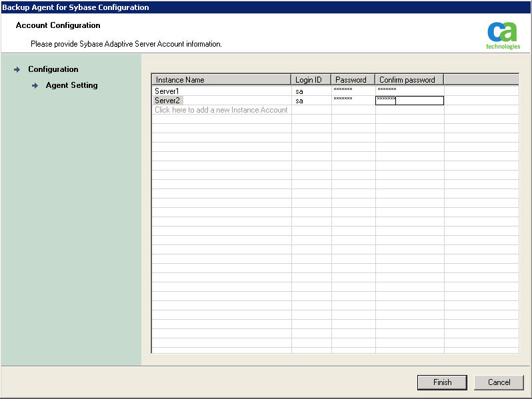
Task: Click the arrow icon beside Agent Setting
Action: [35, 85]
